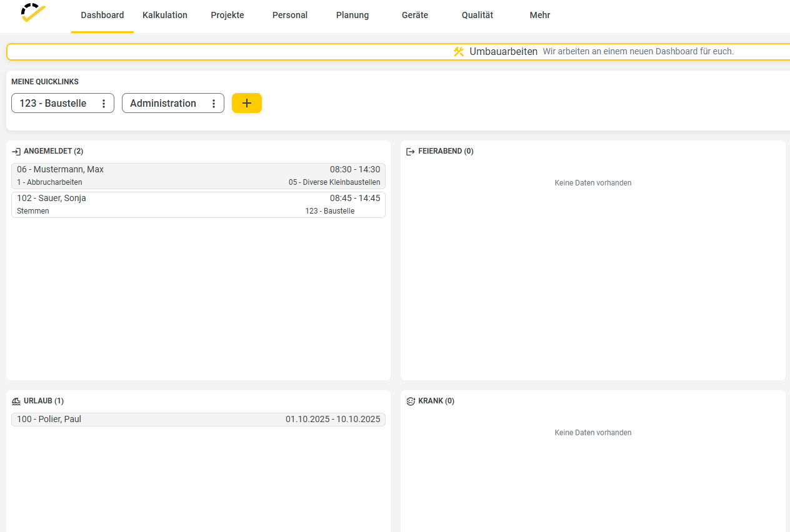Click the FEIERABEND (0) heading
This screenshot has width=790, height=532.
(x=446, y=151)
